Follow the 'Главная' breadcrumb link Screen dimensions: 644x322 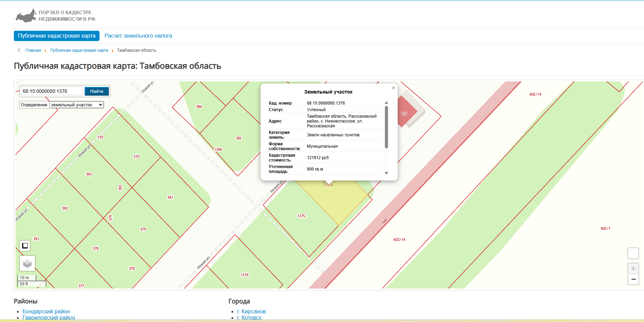pos(33,50)
